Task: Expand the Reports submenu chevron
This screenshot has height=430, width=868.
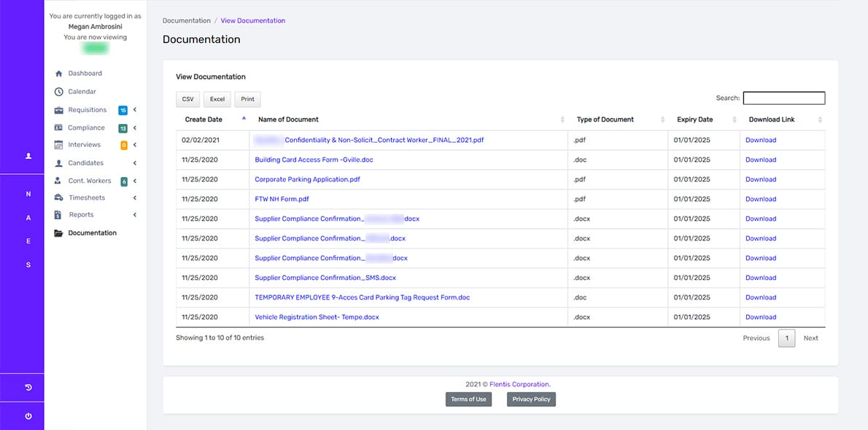Action: click(135, 215)
